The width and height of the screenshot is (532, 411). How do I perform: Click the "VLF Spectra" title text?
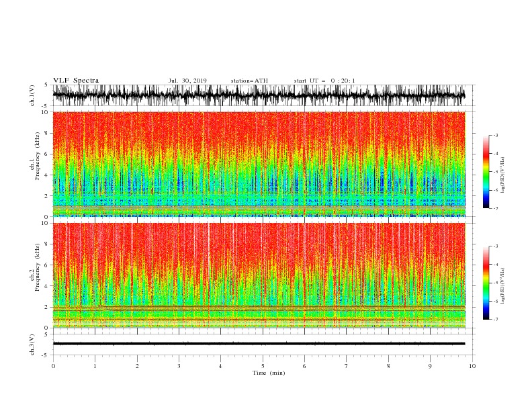[x=76, y=81]
